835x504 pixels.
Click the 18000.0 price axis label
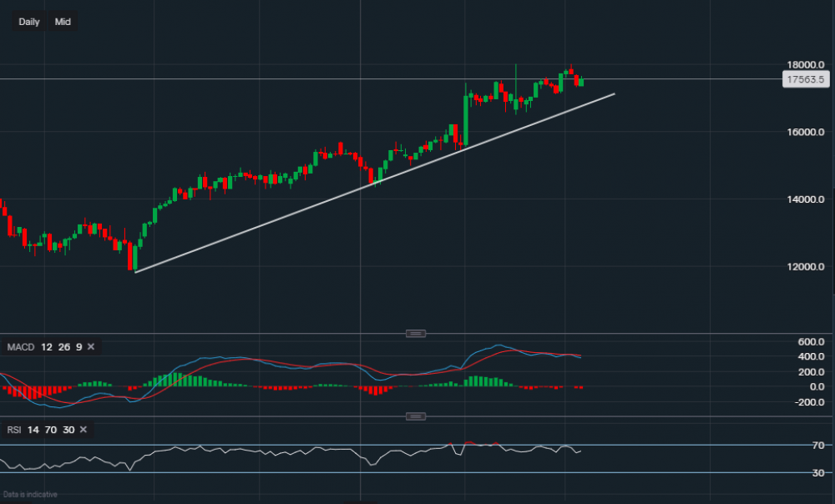pyautogui.click(x=804, y=63)
